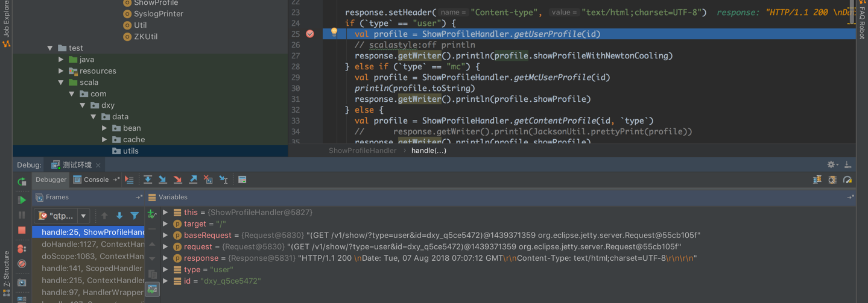Switch to the Debugger tab
Image resolution: width=868 pixels, height=303 pixels.
click(x=51, y=180)
